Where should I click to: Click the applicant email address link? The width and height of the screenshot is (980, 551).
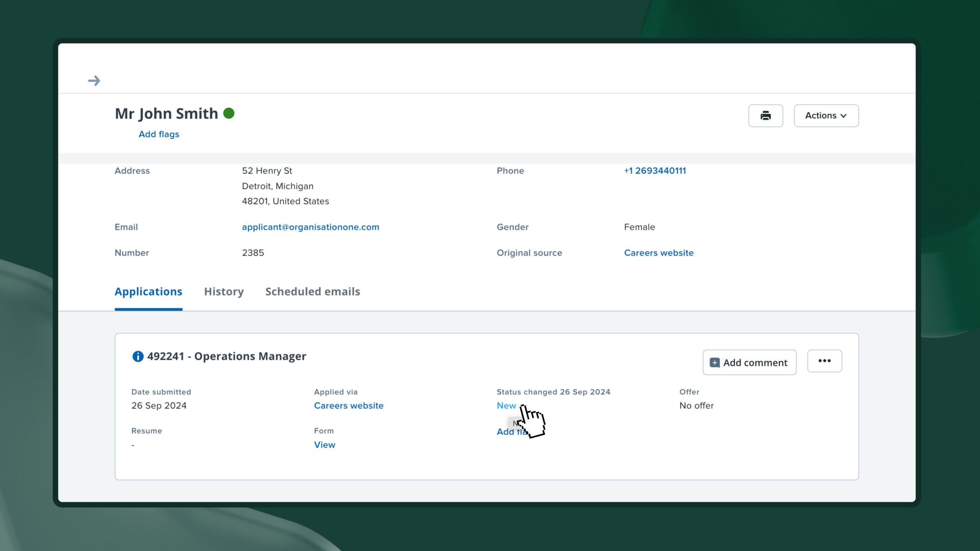point(310,227)
